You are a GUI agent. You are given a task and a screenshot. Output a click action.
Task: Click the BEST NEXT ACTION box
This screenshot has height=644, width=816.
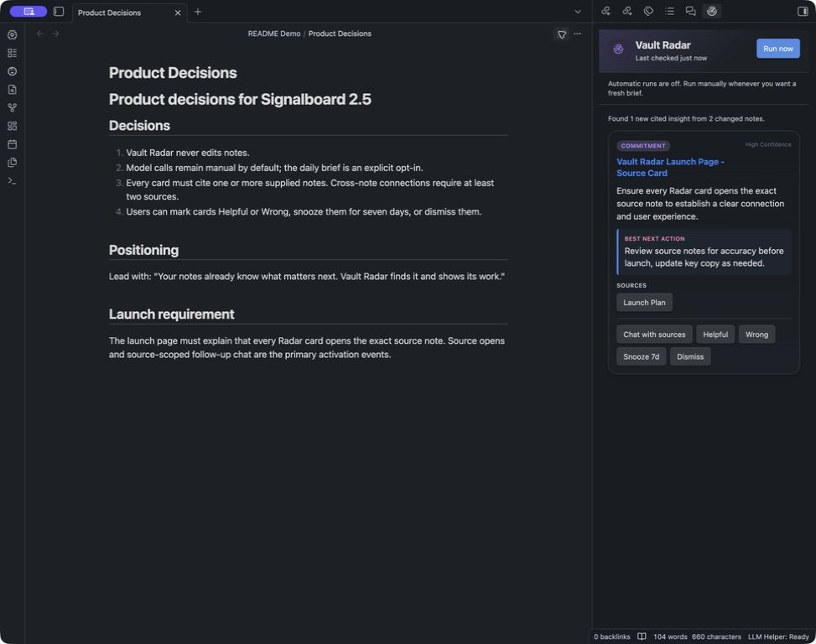[704, 252]
